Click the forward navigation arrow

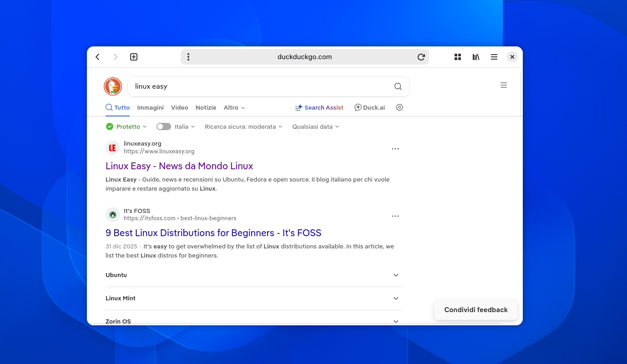click(116, 57)
